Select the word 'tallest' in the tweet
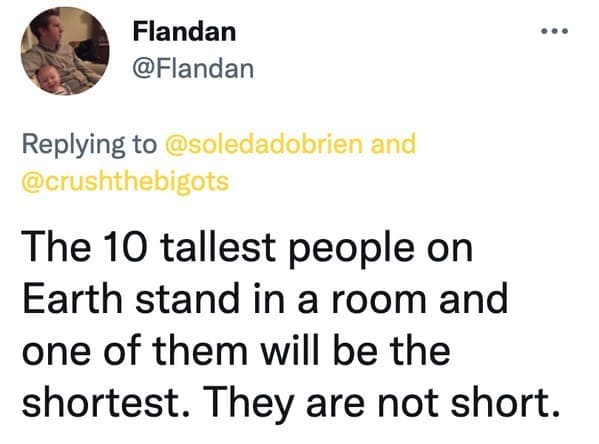This screenshot has width=599, height=444. click(x=218, y=247)
